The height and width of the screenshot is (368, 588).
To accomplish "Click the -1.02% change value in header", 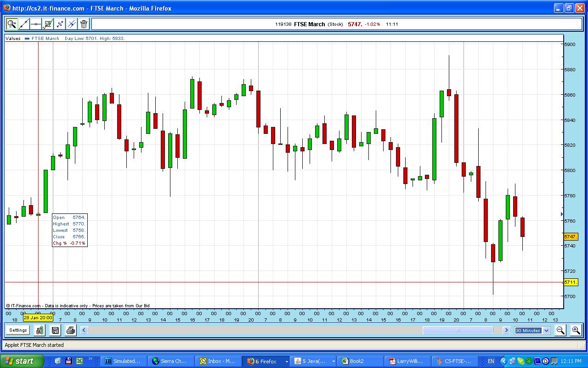I will pyautogui.click(x=373, y=24).
